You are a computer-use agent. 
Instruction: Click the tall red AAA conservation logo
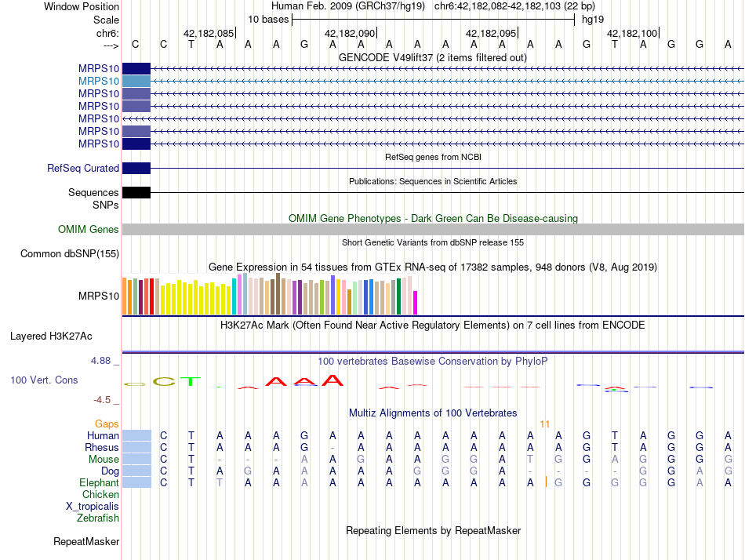[305, 381]
